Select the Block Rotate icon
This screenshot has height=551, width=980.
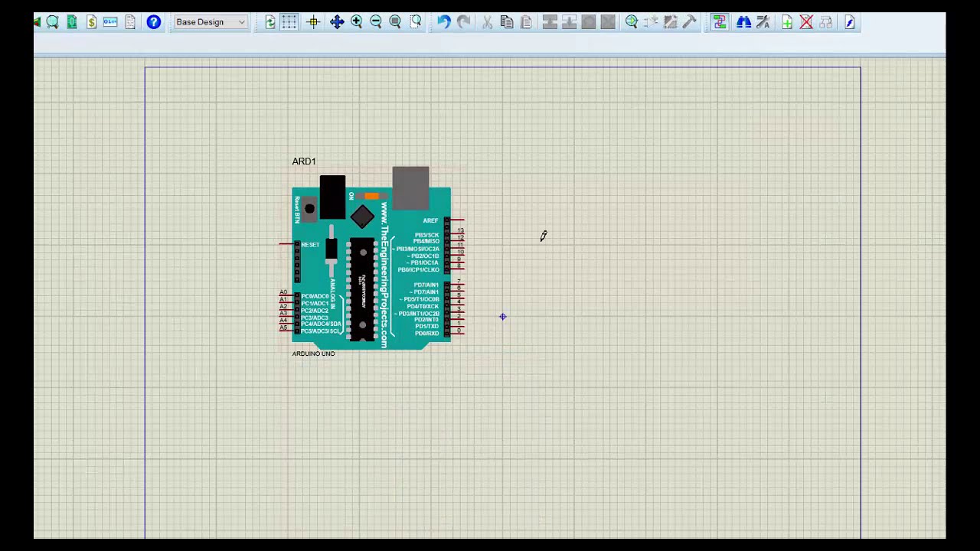click(x=588, y=22)
